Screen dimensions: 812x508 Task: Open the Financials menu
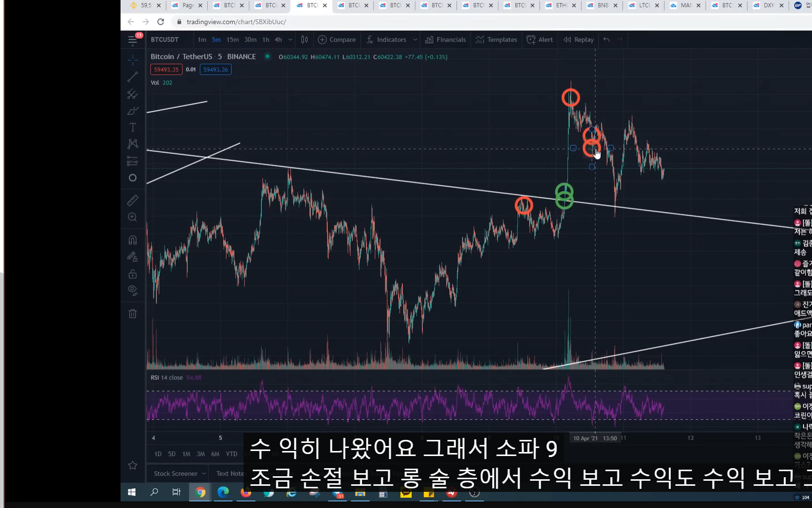point(445,39)
